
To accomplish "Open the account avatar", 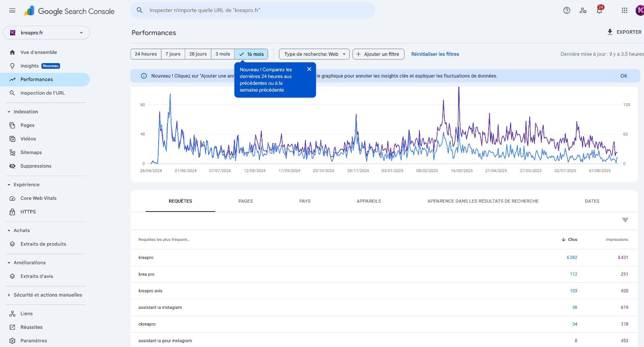I will click(640, 10).
